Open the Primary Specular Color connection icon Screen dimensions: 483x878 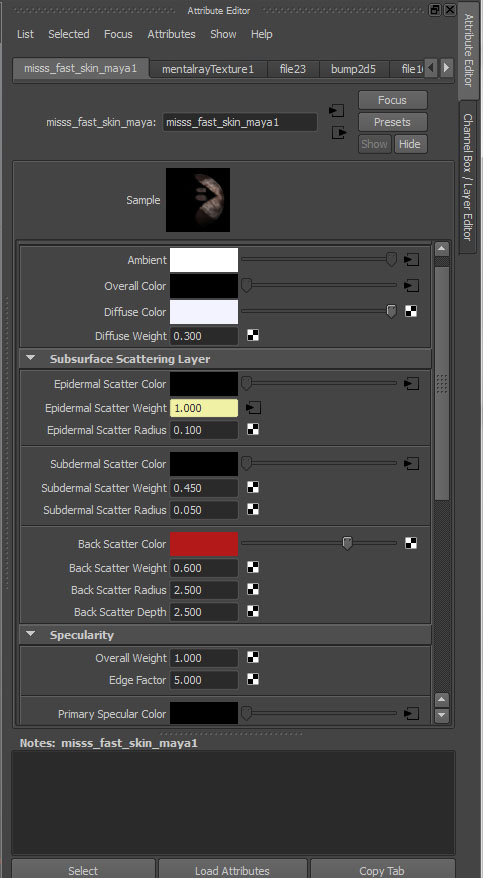pos(411,713)
